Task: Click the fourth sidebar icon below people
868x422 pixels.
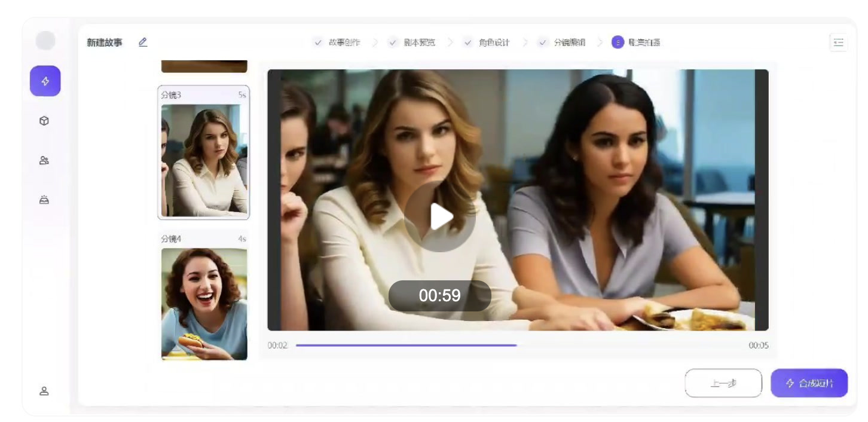Action: click(x=44, y=200)
